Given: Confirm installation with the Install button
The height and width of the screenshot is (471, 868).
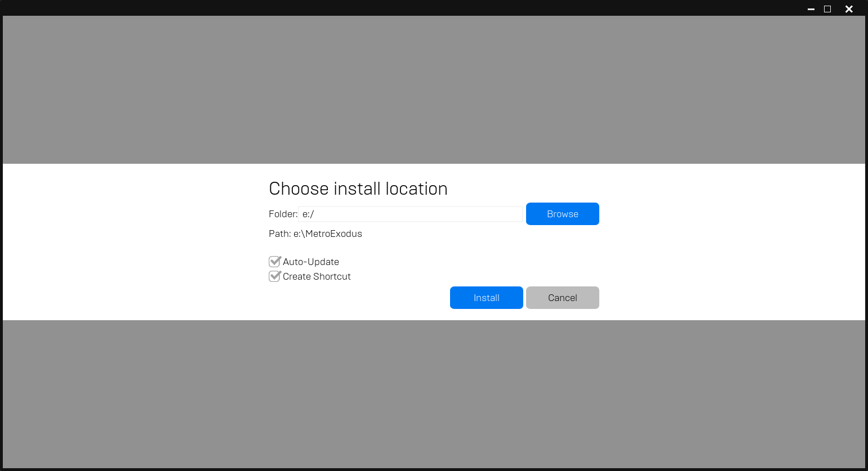Looking at the screenshot, I should pyautogui.click(x=486, y=297).
